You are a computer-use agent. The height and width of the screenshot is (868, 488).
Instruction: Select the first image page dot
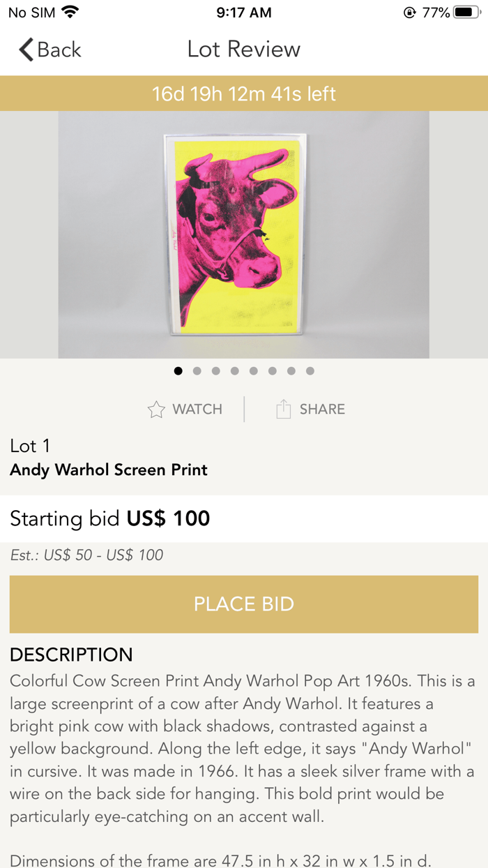coord(178,371)
